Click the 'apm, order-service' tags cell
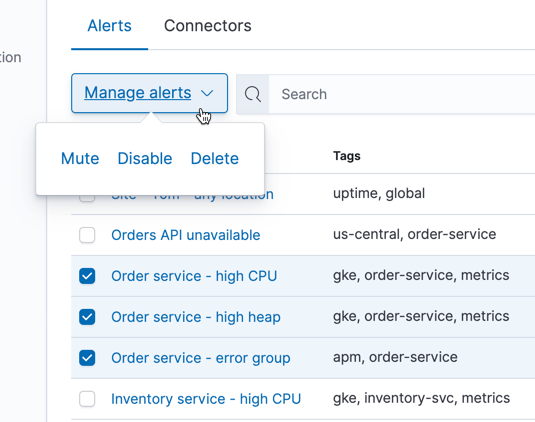The image size is (535, 422). tap(395, 357)
